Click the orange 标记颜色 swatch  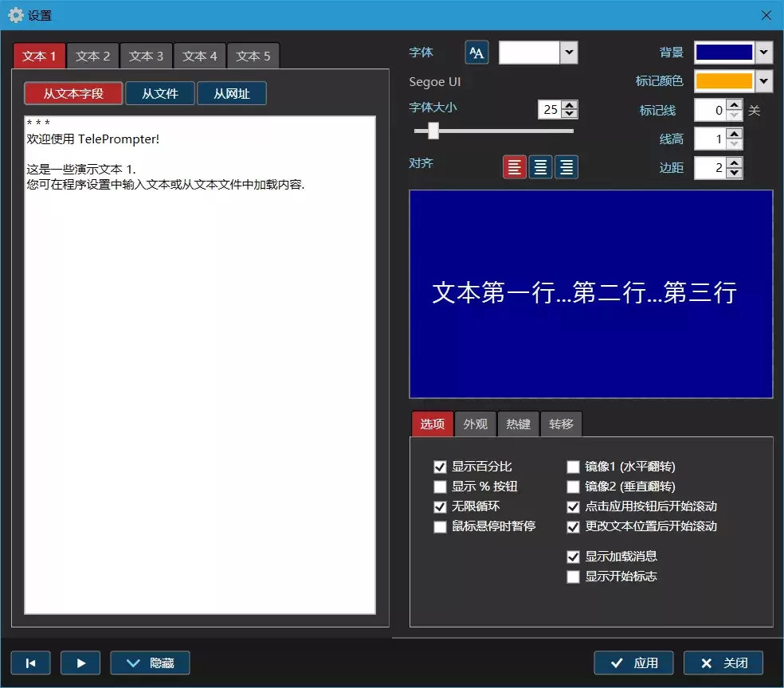pyautogui.click(x=724, y=81)
